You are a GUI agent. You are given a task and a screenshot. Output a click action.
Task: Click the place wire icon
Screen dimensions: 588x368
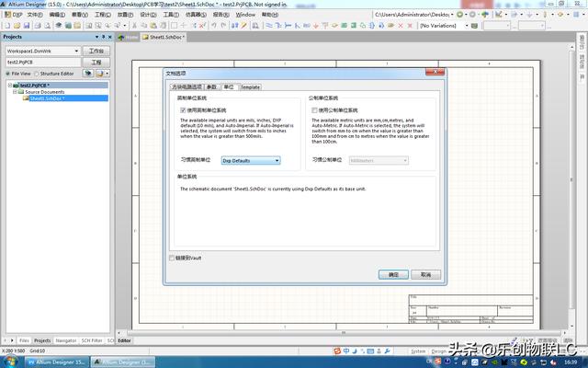269,26
